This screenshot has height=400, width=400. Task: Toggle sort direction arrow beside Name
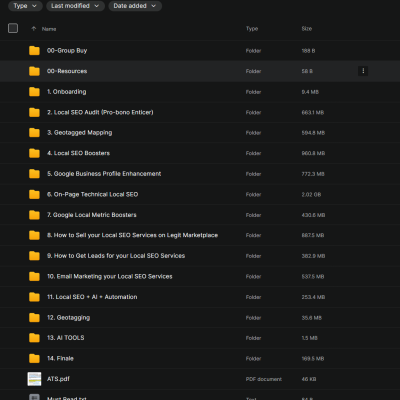[x=34, y=29]
